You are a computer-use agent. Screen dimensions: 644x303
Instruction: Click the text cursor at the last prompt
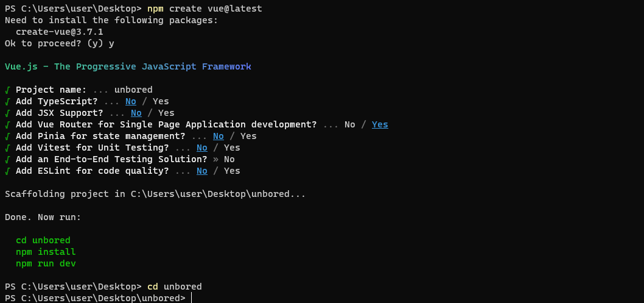(x=191, y=298)
